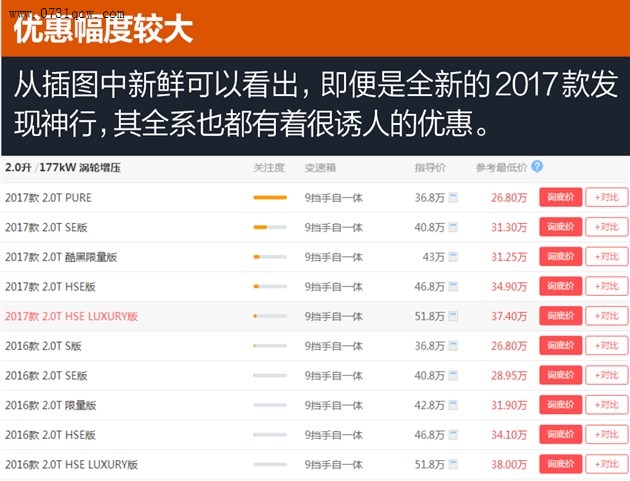Screen dimensions: 630x481
Task: Open calculator icon for 2016款 2.0T S版
Action: pyautogui.click(x=453, y=346)
